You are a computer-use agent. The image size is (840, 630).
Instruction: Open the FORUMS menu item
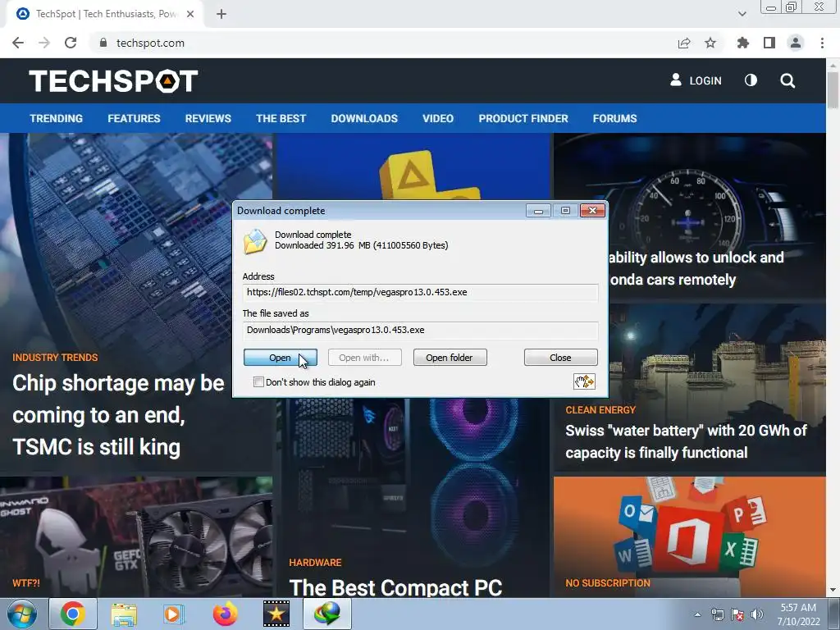[x=614, y=118]
